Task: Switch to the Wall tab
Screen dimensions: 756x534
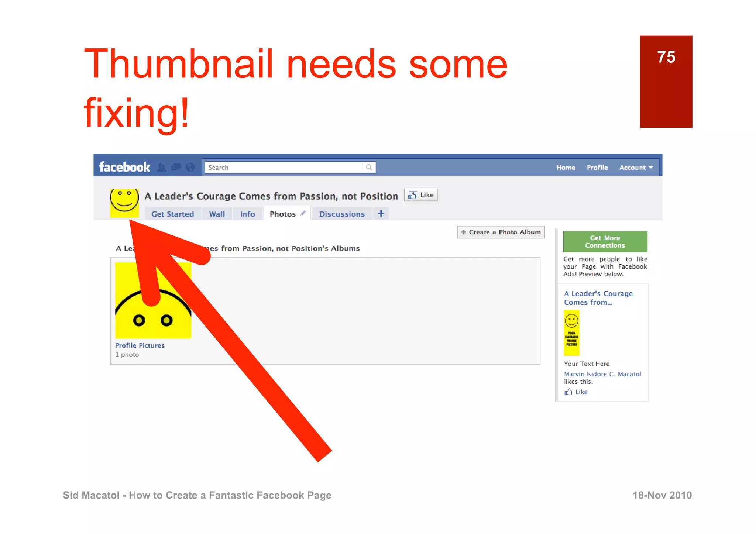Action: click(x=217, y=214)
